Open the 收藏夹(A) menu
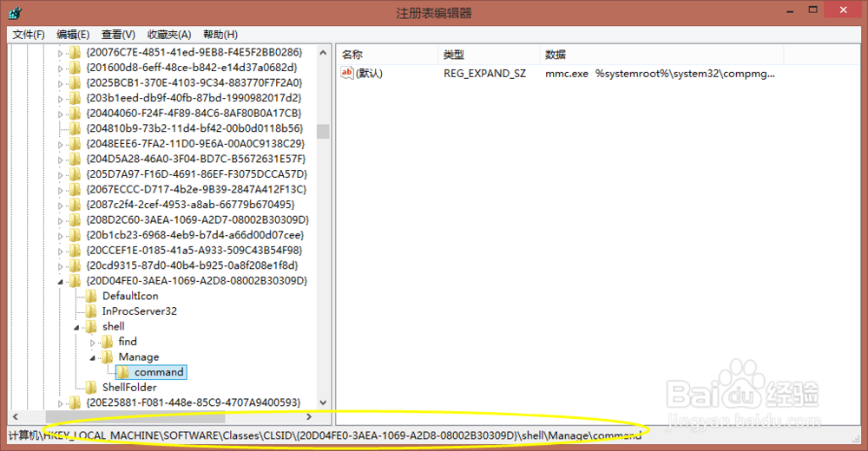868x451 pixels. click(x=169, y=35)
